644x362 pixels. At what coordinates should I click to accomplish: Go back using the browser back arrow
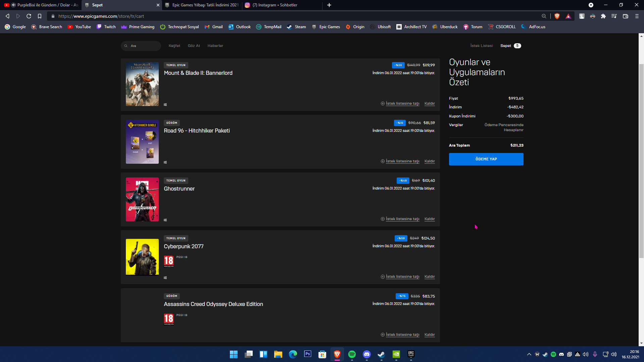[7, 16]
